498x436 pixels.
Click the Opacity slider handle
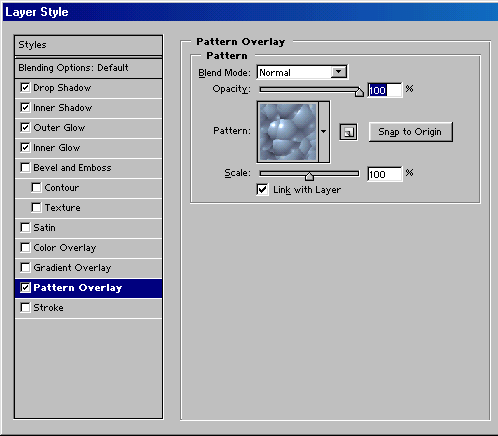359,92
